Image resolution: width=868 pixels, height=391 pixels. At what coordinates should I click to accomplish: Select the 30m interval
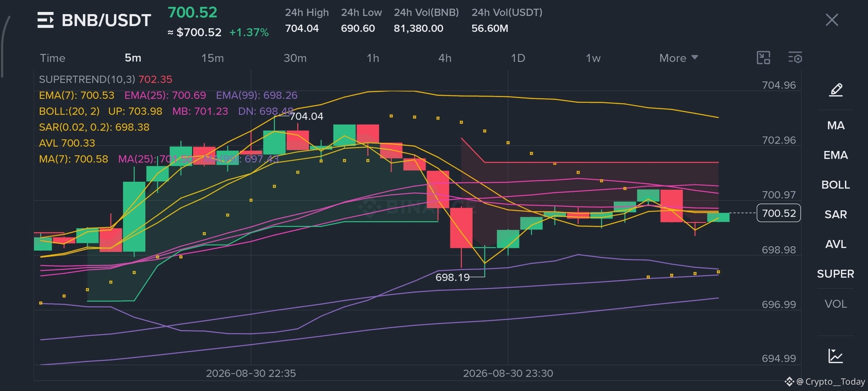pyautogui.click(x=295, y=58)
